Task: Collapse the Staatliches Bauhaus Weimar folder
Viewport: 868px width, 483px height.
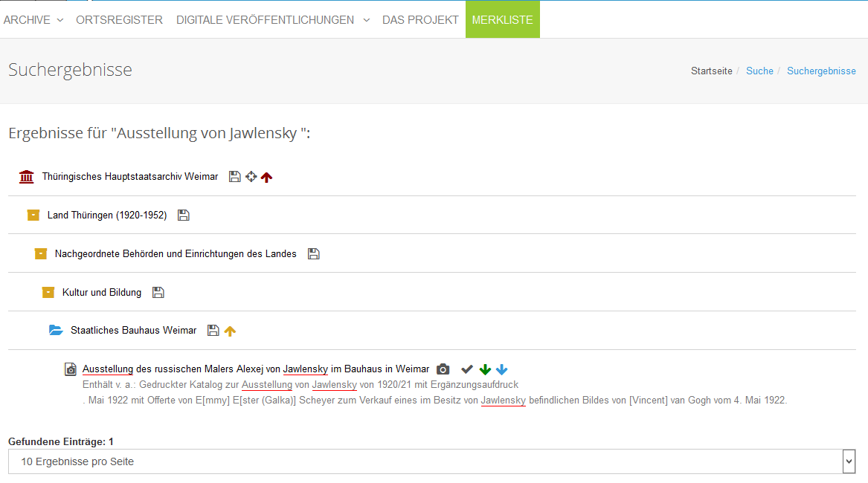Action: click(56, 331)
